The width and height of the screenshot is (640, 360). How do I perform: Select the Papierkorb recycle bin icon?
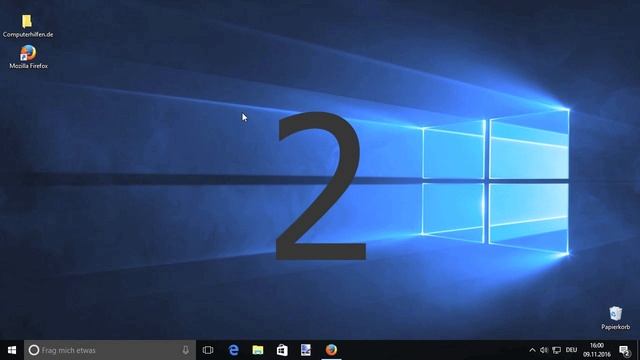616,318
